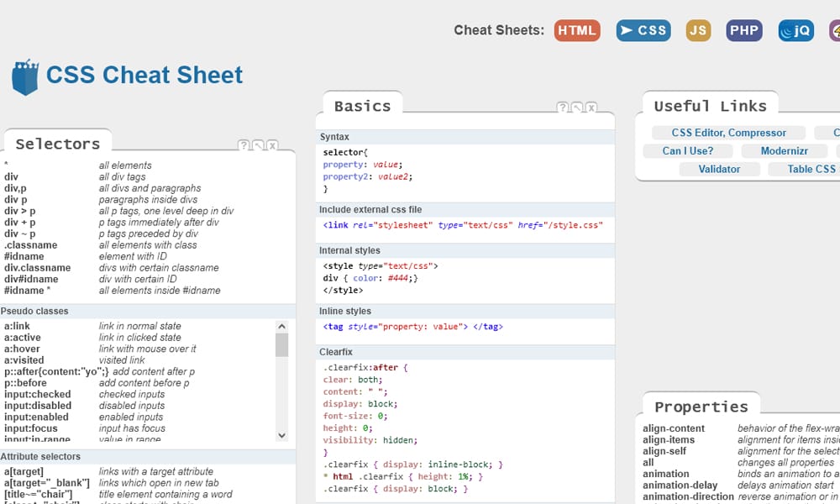Click the 'p::before' pseudo class
This screenshot has width=840, height=504.
pyautogui.click(x=25, y=383)
